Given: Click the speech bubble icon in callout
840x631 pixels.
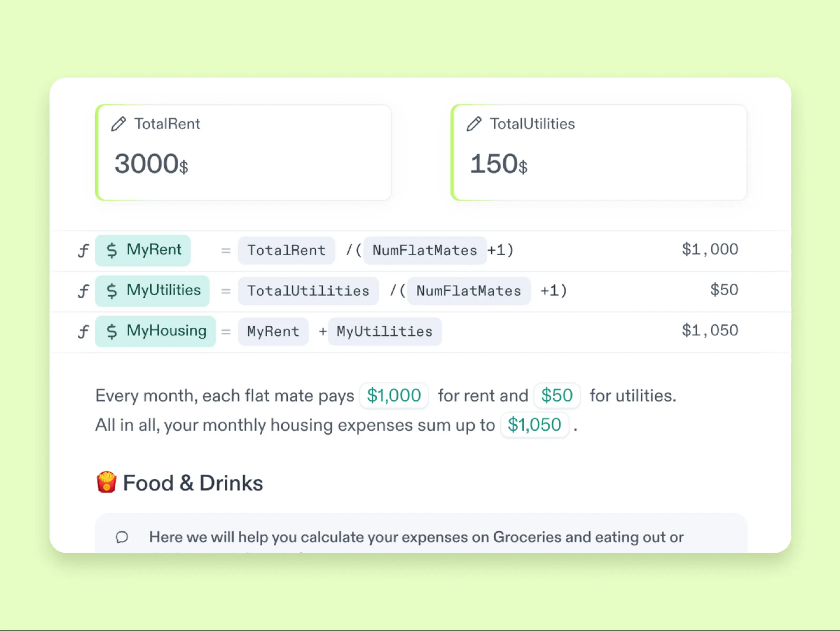Looking at the screenshot, I should pos(122,537).
